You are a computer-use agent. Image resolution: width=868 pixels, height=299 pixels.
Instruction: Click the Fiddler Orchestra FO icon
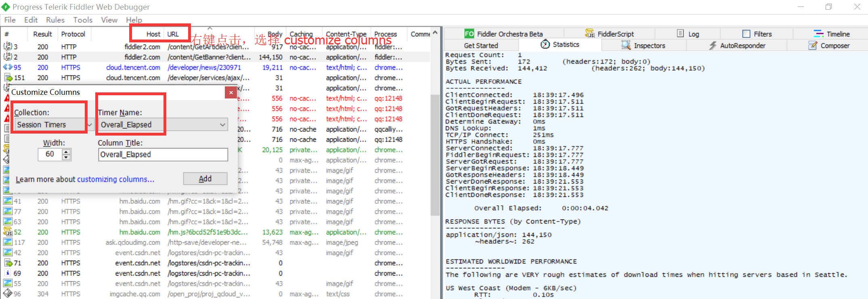pyautogui.click(x=469, y=33)
